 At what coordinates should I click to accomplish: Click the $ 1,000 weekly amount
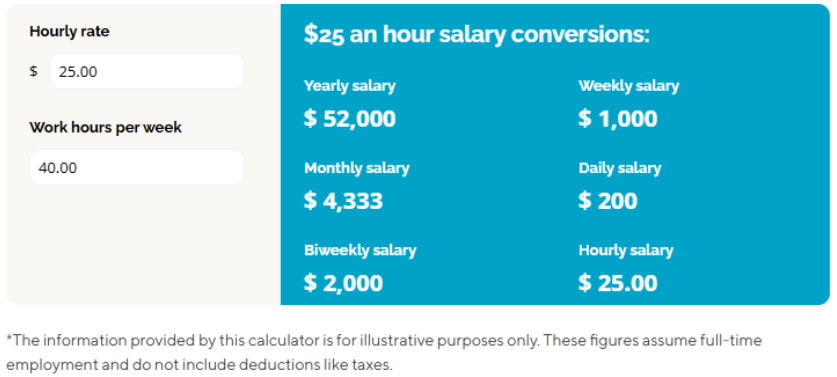[x=618, y=119]
